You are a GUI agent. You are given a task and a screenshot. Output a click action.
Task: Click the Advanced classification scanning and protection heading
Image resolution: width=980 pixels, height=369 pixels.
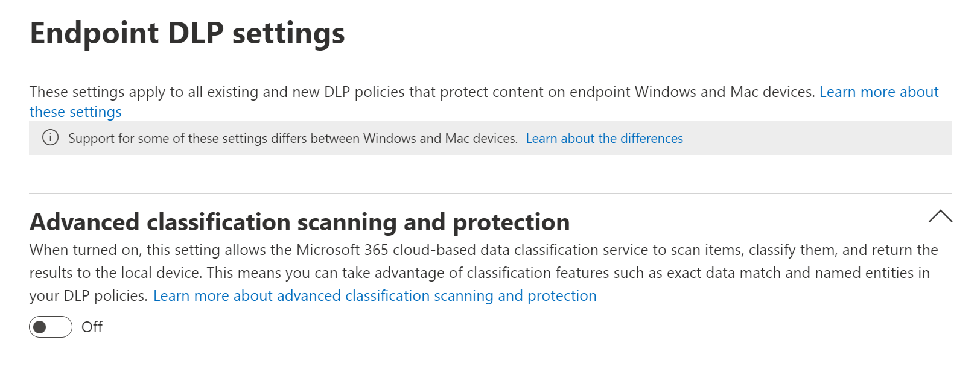(299, 222)
